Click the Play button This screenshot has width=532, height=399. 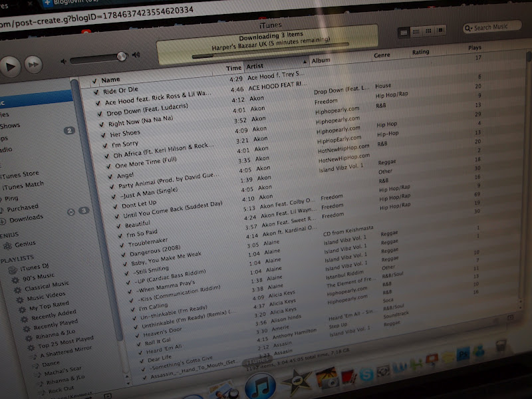tap(10, 66)
